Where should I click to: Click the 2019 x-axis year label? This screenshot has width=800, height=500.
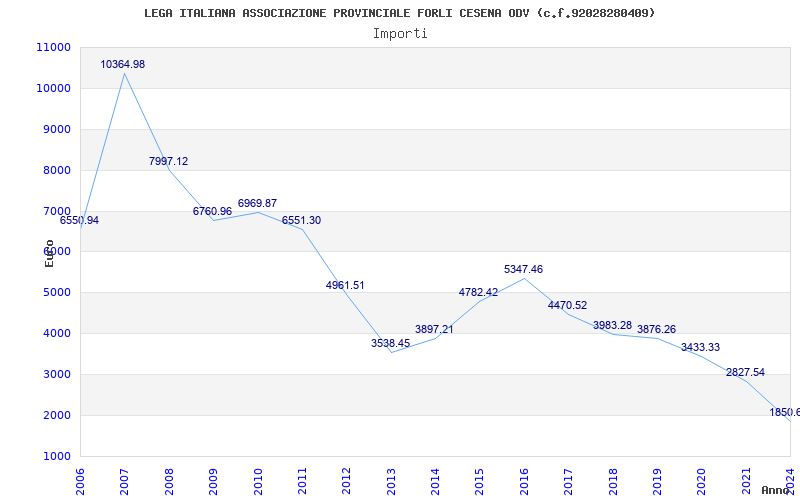coord(657,481)
